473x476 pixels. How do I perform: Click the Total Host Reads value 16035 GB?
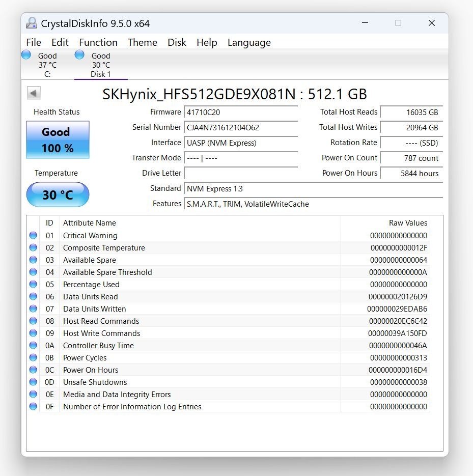[411, 113]
